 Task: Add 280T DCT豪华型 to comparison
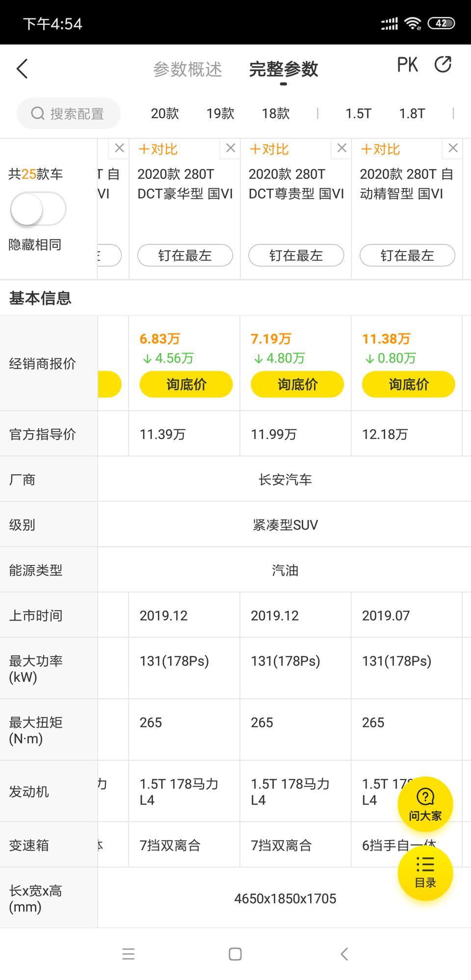click(157, 149)
